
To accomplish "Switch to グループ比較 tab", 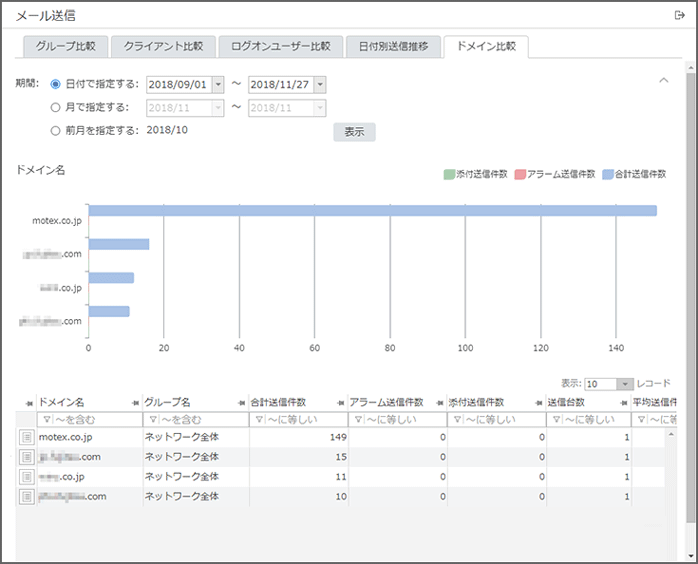I will [x=65, y=46].
